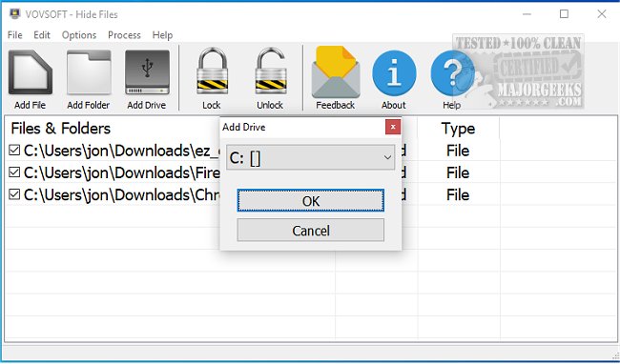The width and height of the screenshot is (620, 364).
Task: Open the Help menu in menu bar
Action: (162, 35)
